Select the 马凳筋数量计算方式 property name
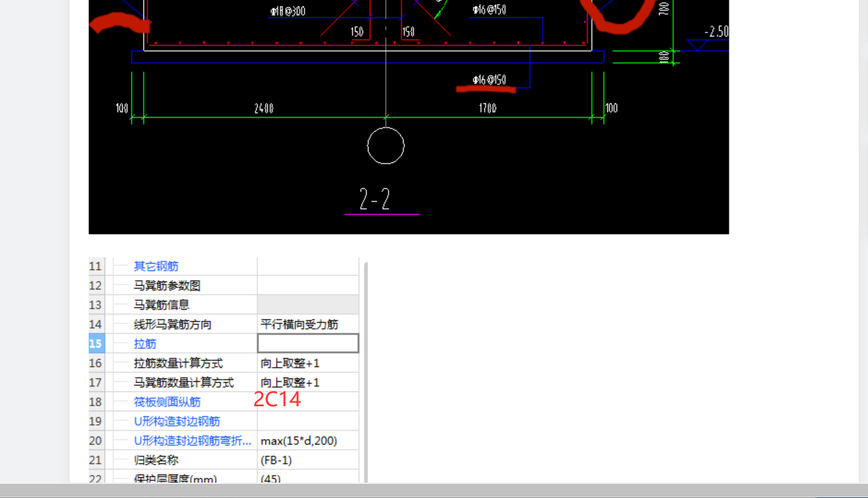The image size is (868, 498). click(x=184, y=382)
